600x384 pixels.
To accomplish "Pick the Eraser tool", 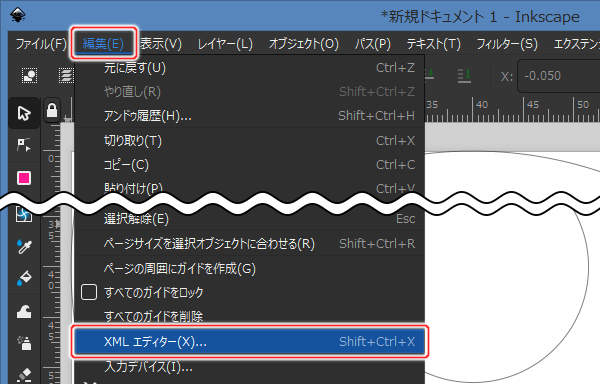I will tap(24, 374).
